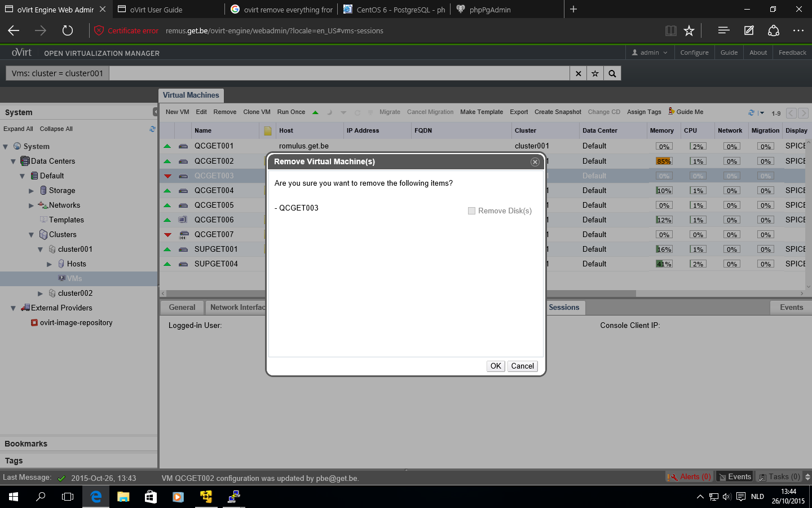Tick the Remove Disk(s) checkbox
The width and height of the screenshot is (812, 508).
point(471,211)
